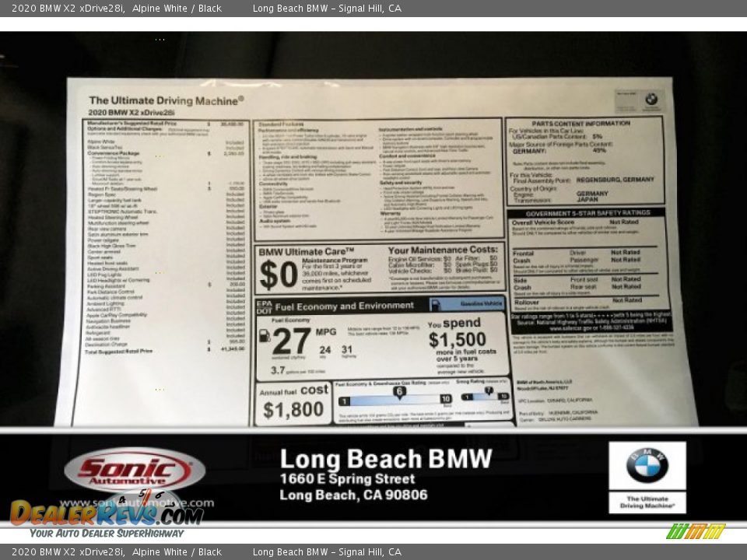747x560 pixels.
Task: Click the 'Long Beach BMW' dealer heading
Action: (x=386, y=459)
